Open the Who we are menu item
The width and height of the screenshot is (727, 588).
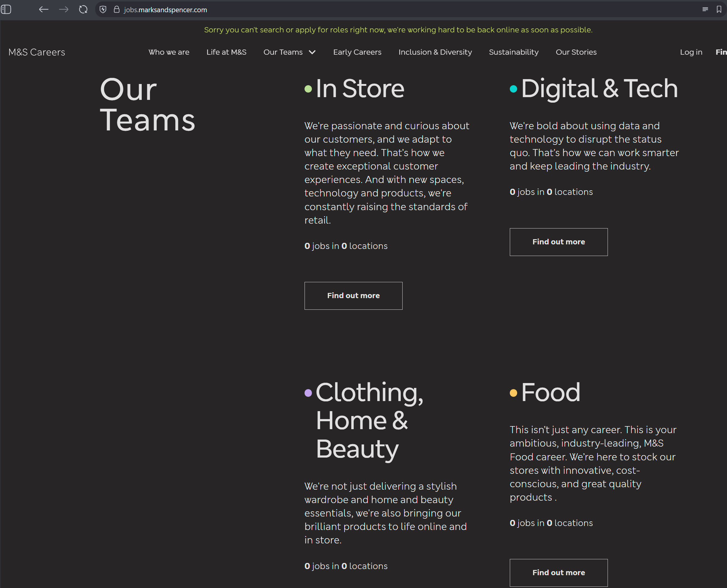click(x=169, y=52)
